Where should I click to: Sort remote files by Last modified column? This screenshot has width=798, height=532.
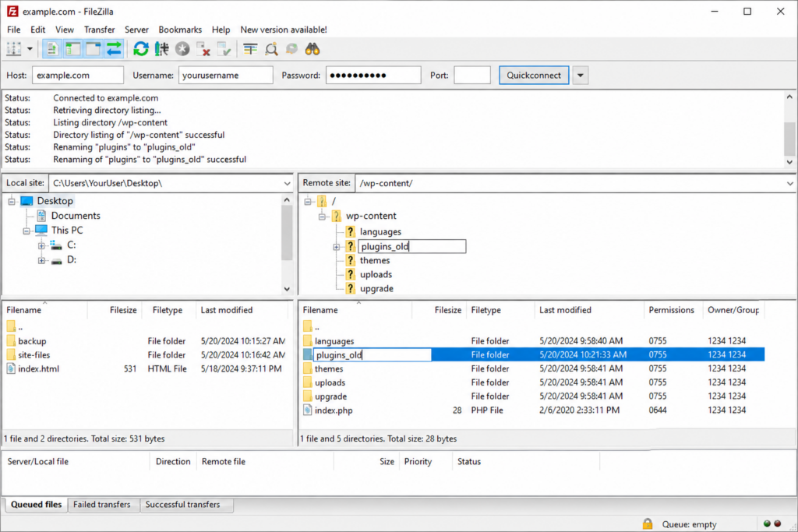[x=589, y=310]
